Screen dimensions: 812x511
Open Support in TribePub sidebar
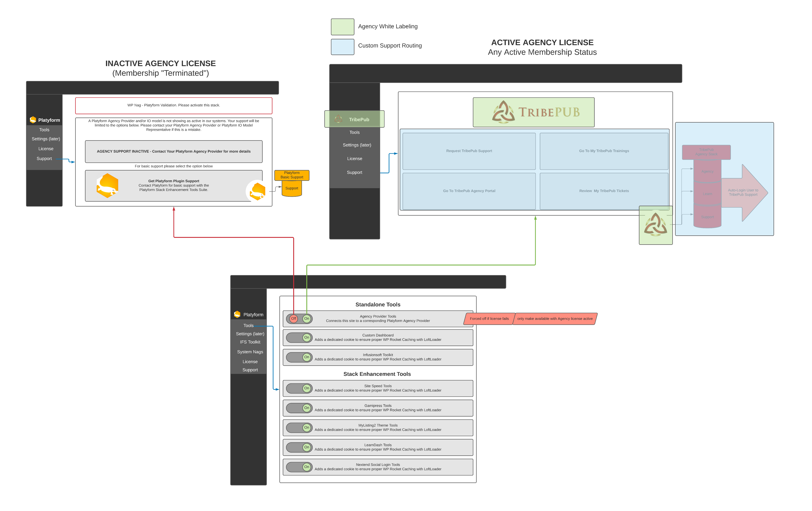pyautogui.click(x=354, y=172)
